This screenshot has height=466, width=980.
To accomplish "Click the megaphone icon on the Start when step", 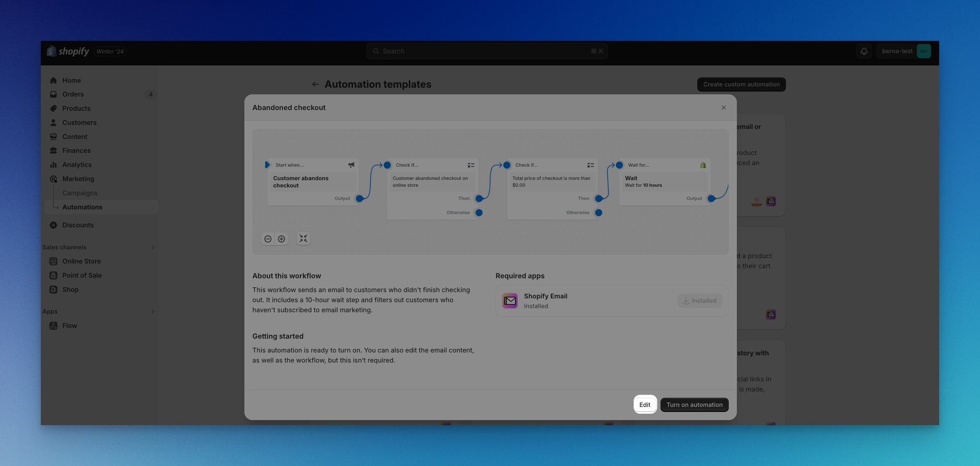I will (351, 165).
